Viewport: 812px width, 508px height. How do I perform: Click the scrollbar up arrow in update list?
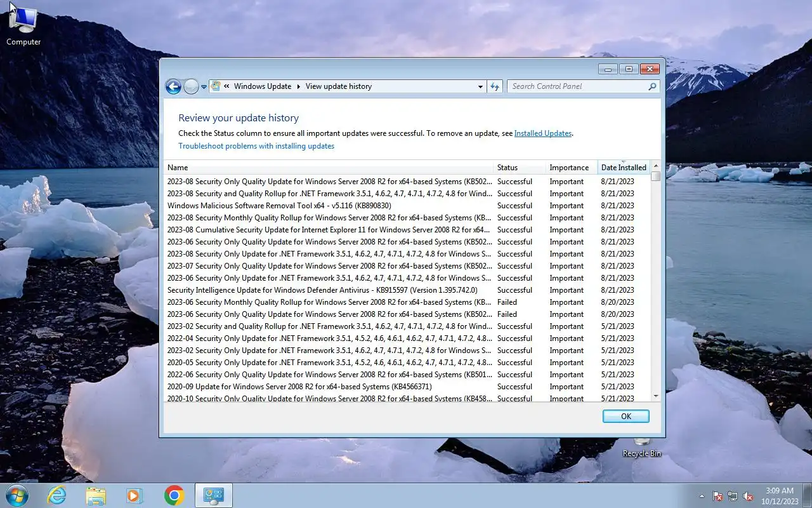pos(656,166)
